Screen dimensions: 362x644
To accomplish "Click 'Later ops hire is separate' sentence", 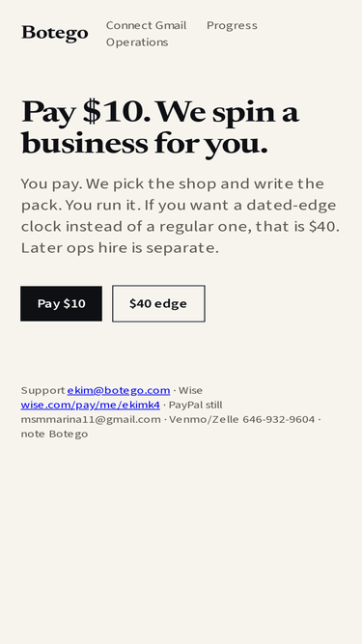I will tap(120, 248).
